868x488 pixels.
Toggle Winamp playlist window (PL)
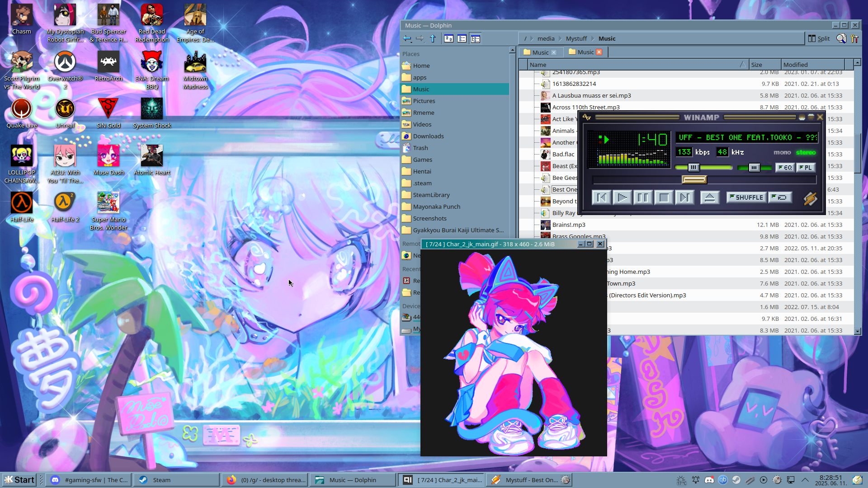click(806, 168)
